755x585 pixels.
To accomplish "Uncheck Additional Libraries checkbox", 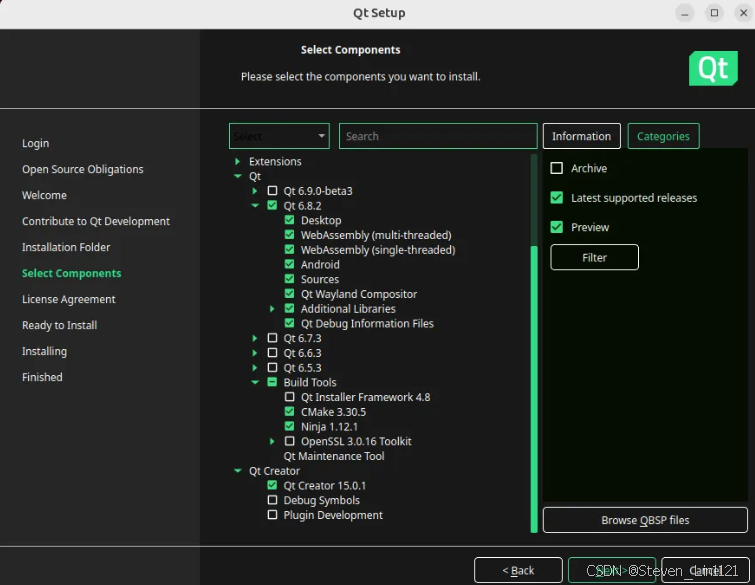I will coord(289,308).
